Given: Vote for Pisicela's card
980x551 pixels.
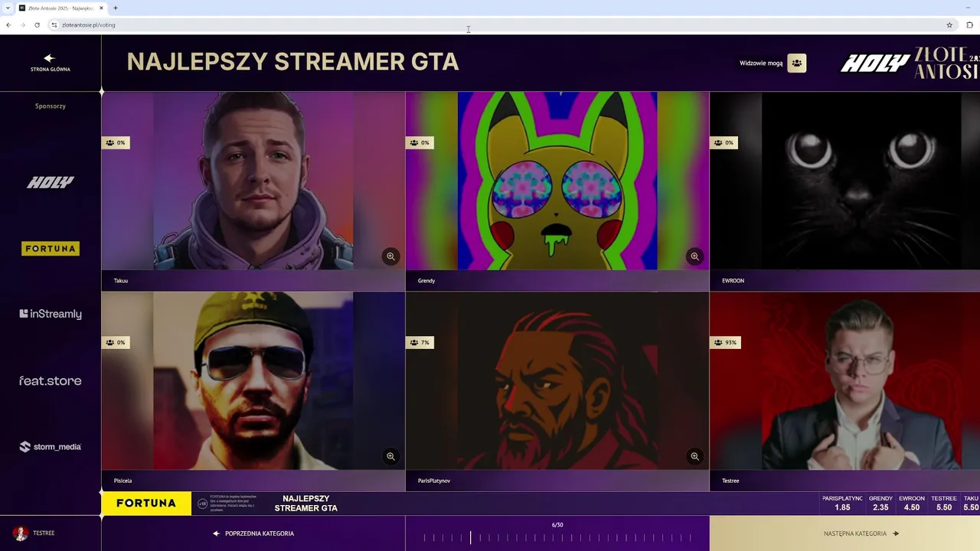Looking at the screenshot, I should click(x=253, y=380).
